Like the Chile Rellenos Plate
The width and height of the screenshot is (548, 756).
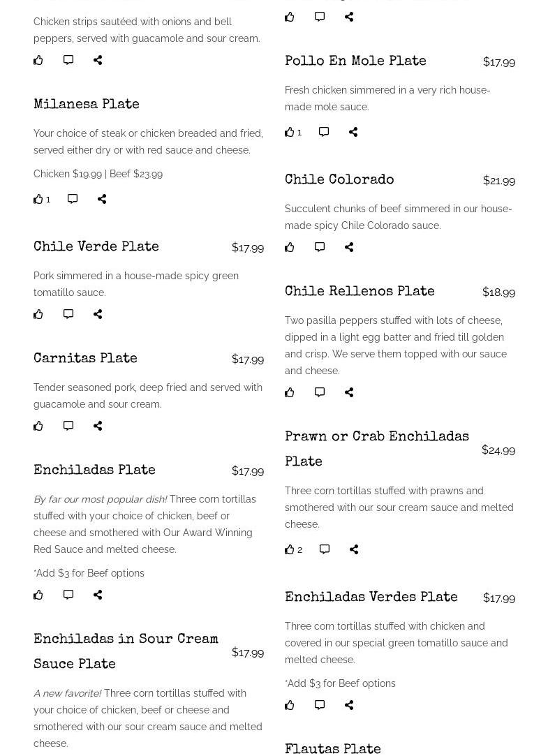[290, 392]
